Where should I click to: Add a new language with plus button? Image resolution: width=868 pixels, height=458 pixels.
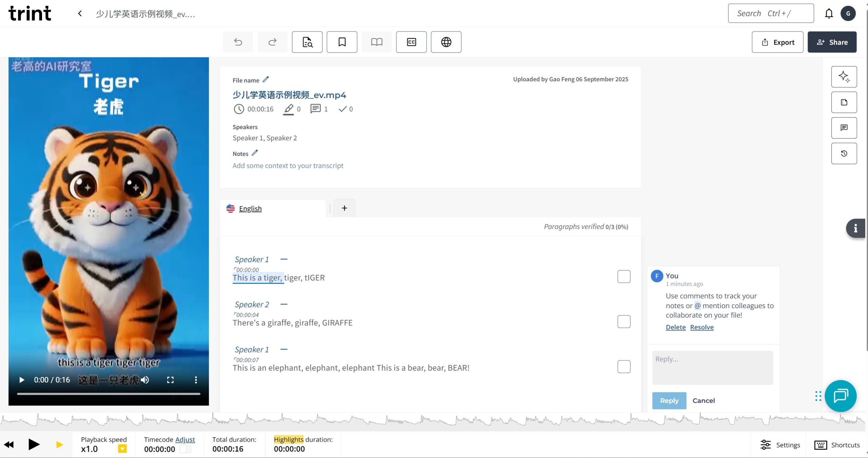tap(344, 208)
